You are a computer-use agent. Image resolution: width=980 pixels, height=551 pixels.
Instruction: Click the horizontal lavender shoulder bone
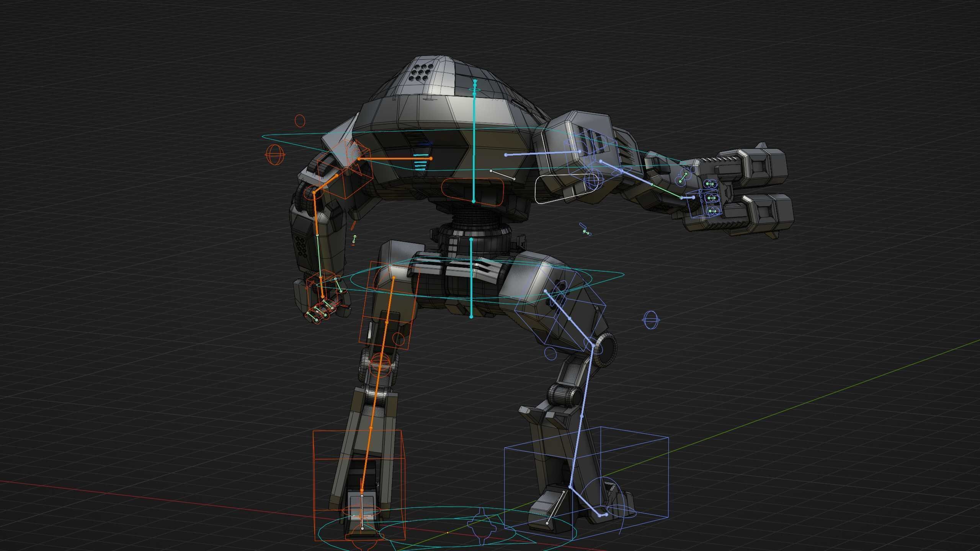point(543,153)
